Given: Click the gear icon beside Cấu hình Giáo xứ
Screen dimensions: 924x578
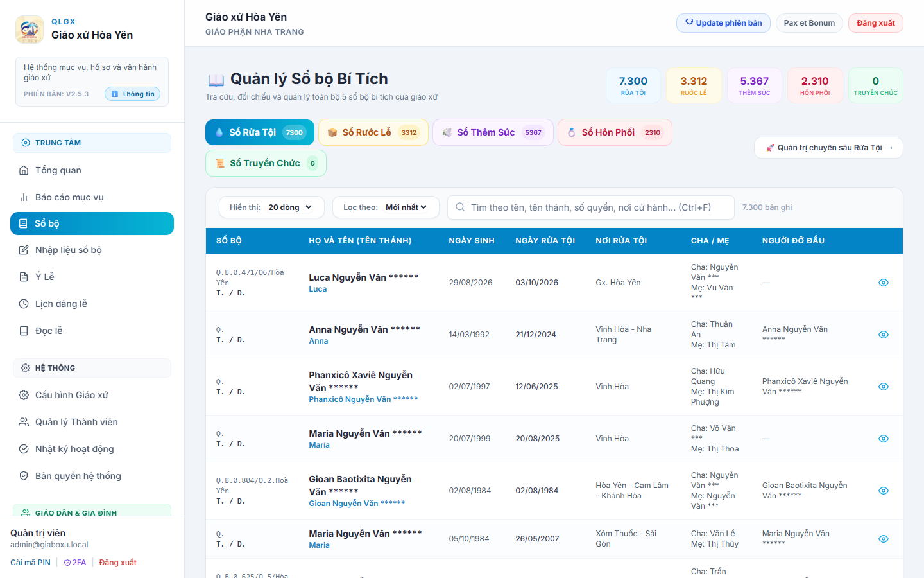Looking at the screenshot, I should pyautogui.click(x=24, y=395).
